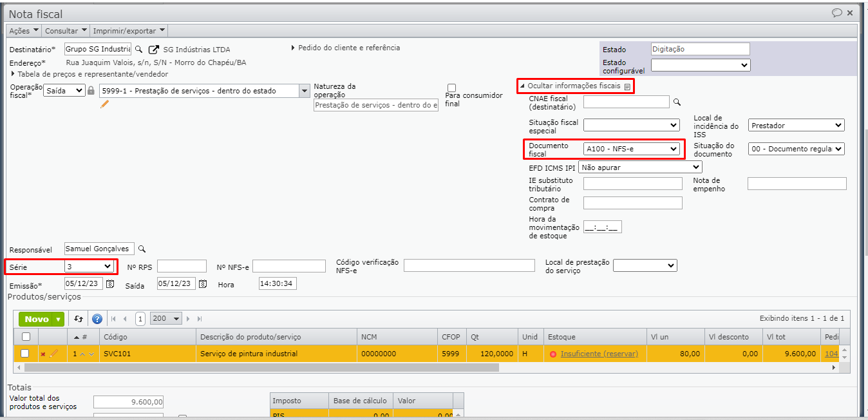Click the notes icon after Ocultar informações fiscais
This screenshot has height=420, width=868.
tap(627, 86)
